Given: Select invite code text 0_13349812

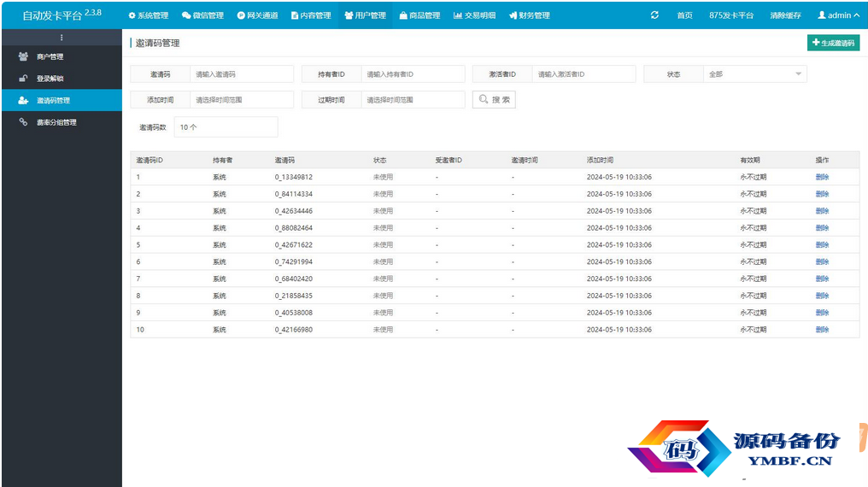Looking at the screenshot, I should click(x=293, y=177).
